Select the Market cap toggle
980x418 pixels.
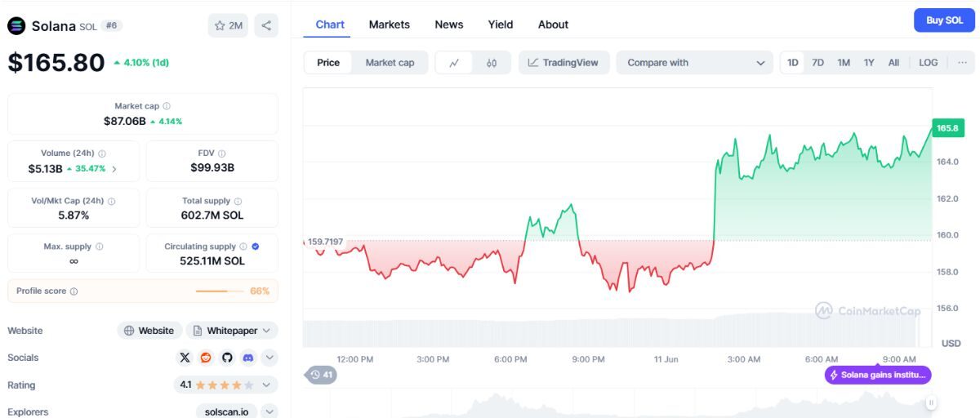tap(390, 63)
